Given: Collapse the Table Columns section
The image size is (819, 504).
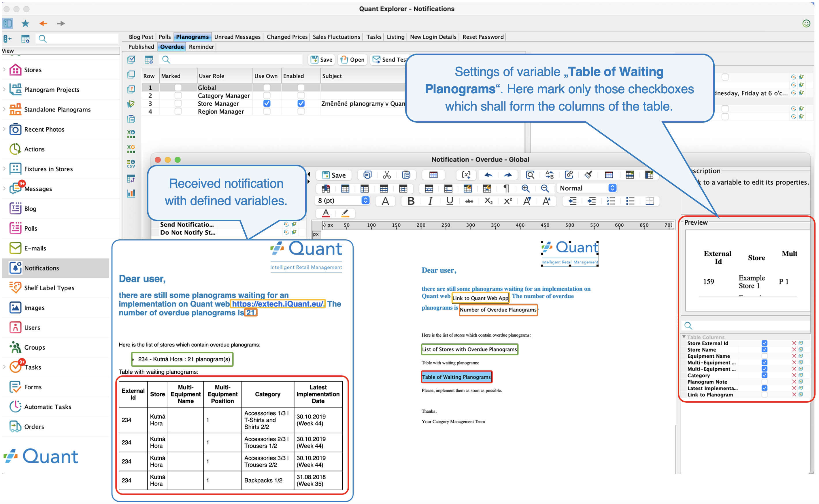Looking at the screenshot, I should click(684, 337).
